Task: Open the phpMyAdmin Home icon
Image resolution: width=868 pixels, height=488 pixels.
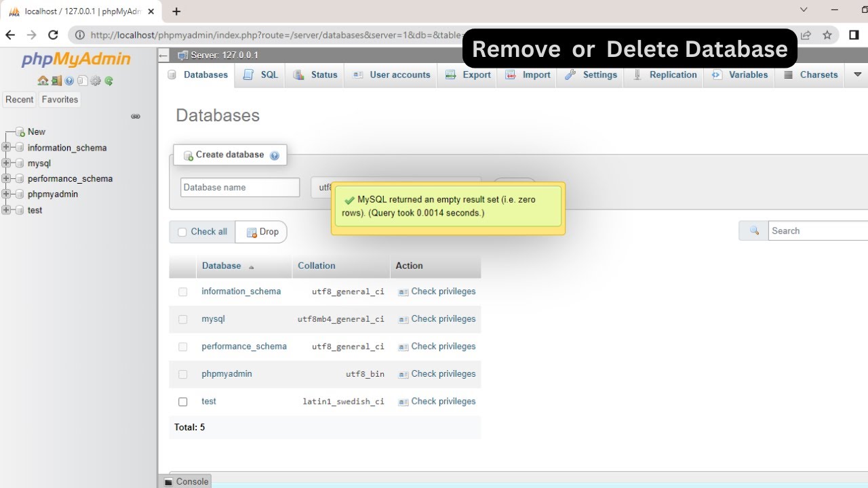Action: pos(43,81)
